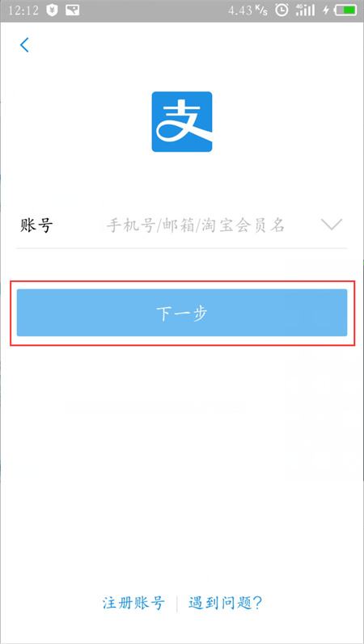The height and width of the screenshot is (644, 364).
Task: Tap the 12:12 clock in status bar
Action: point(23,11)
